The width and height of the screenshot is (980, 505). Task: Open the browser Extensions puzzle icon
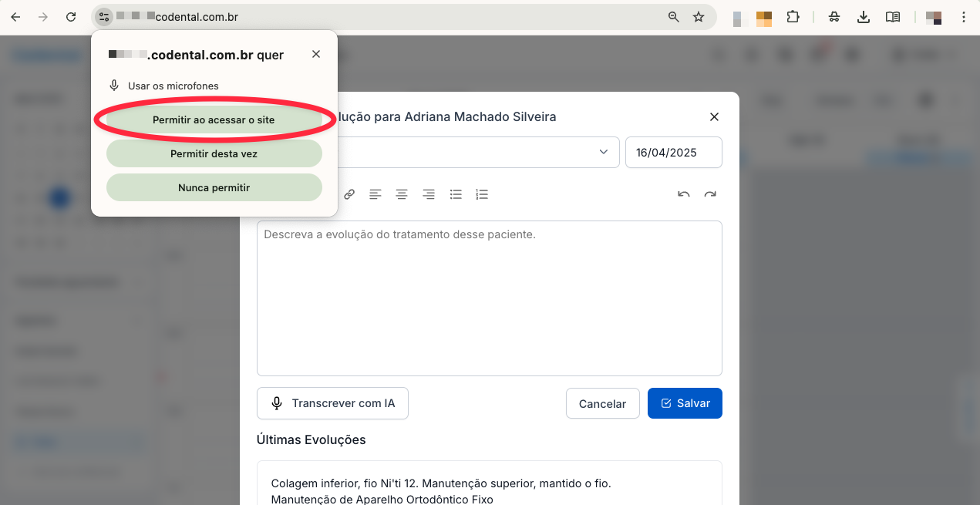click(793, 17)
